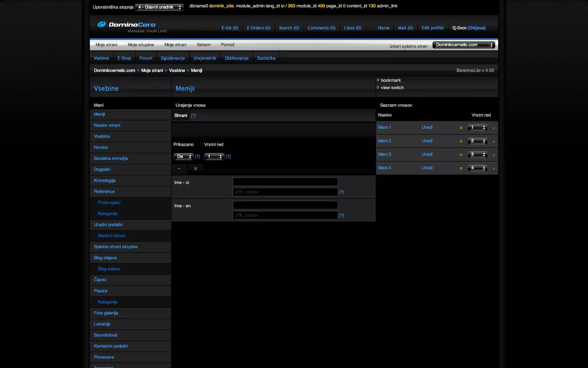Change Meni 2 order stepper value

(x=477, y=141)
